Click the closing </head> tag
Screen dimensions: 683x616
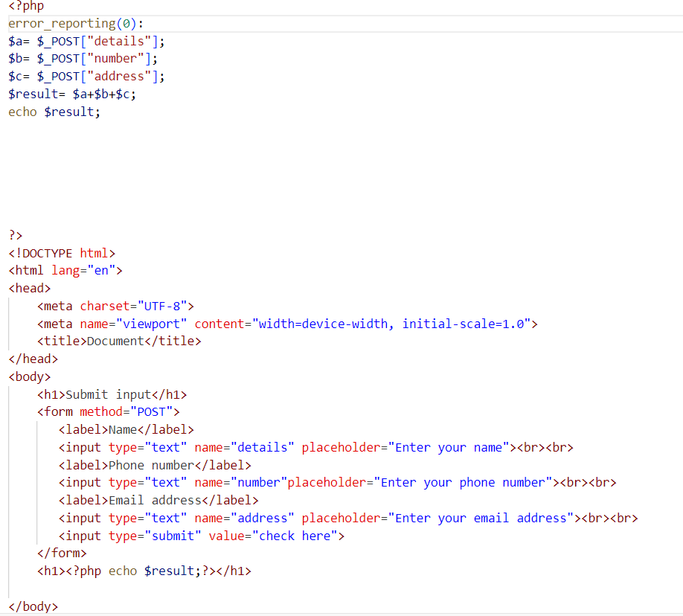[33, 359]
